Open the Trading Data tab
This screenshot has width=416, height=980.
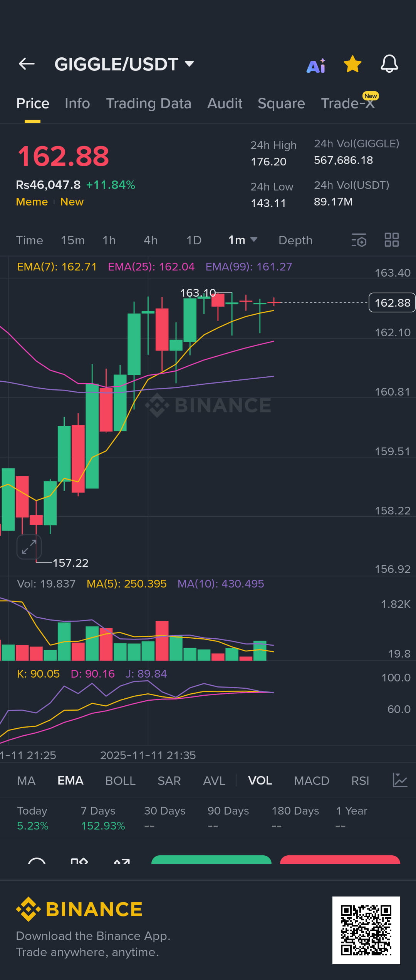(x=149, y=104)
